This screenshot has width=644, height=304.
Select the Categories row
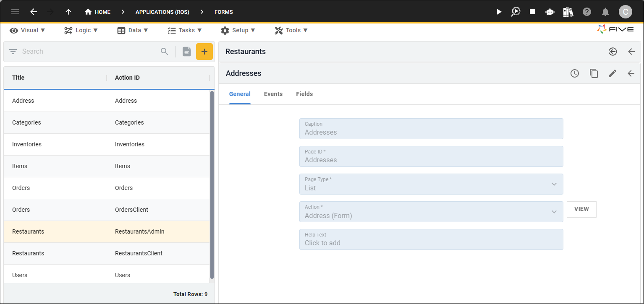pyautogui.click(x=107, y=122)
